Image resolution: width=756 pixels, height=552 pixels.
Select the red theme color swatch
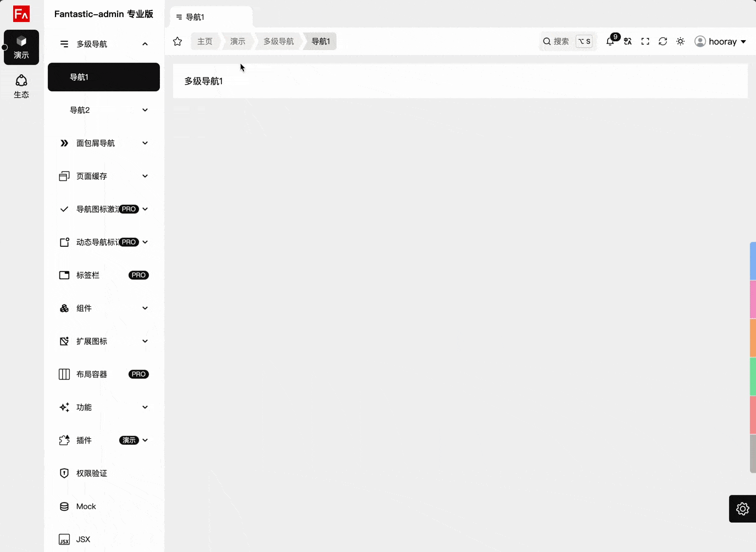[x=753, y=415]
